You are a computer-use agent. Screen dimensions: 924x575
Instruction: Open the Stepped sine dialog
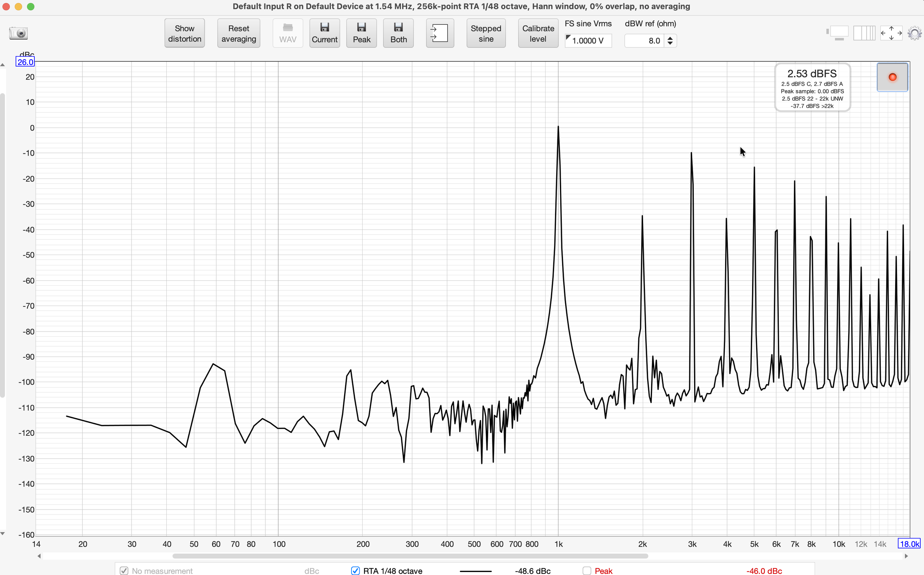click(x=486, y=33)
